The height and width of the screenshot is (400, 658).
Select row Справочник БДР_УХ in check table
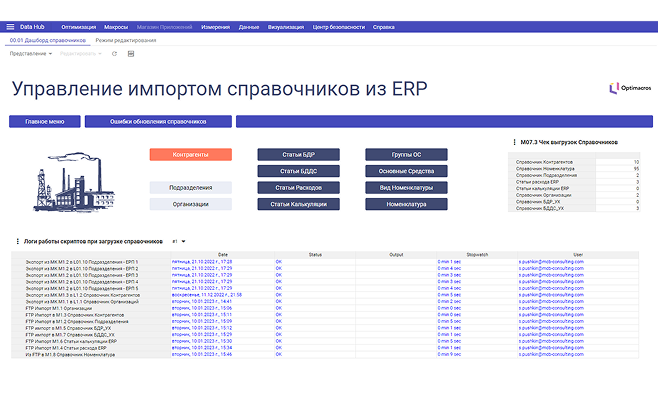click(574, 202)
